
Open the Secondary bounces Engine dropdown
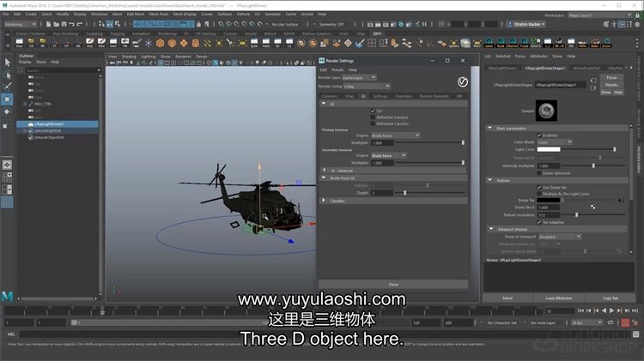(388, 155)
